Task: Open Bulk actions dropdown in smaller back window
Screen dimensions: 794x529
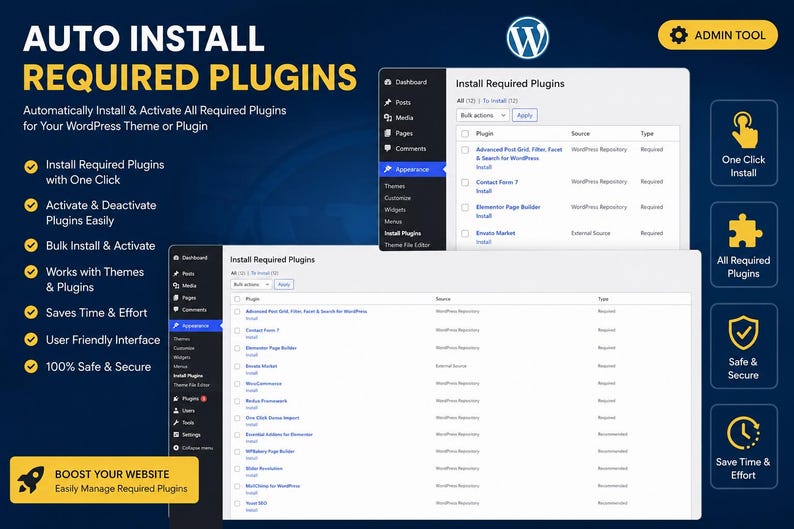Action: point(483,115)
